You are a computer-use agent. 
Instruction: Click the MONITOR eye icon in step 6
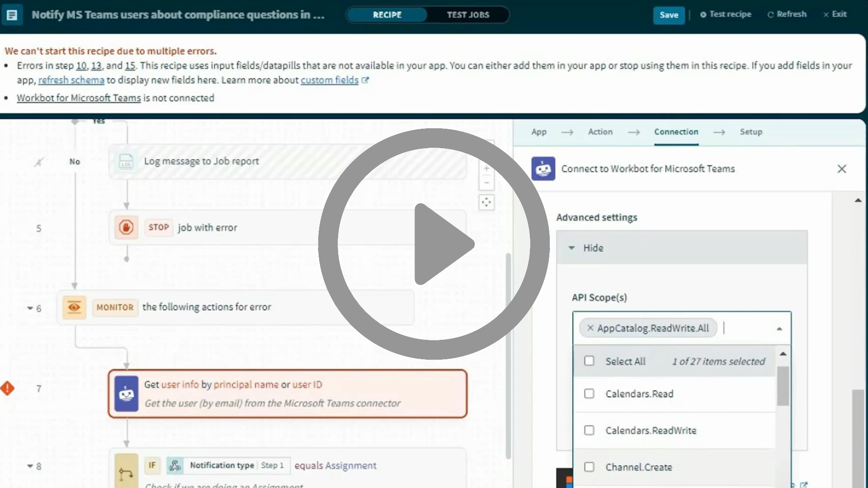coord(74,307)
